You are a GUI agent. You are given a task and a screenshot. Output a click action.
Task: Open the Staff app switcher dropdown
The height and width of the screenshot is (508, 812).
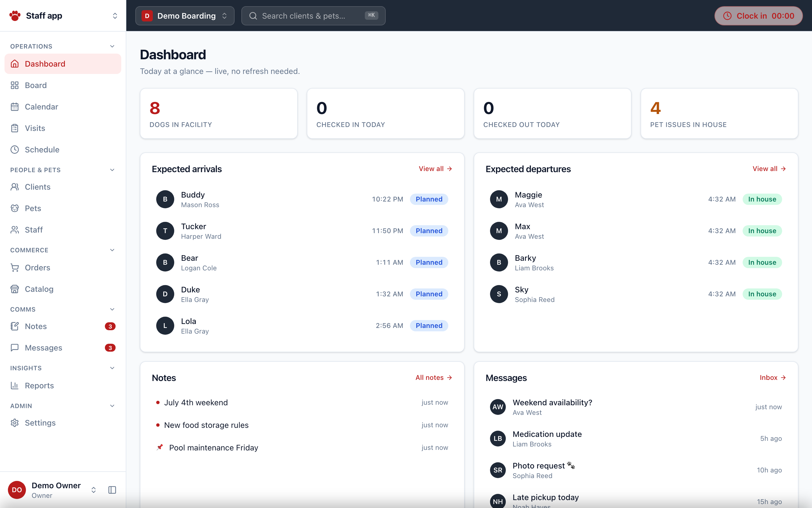pos(63,16)
